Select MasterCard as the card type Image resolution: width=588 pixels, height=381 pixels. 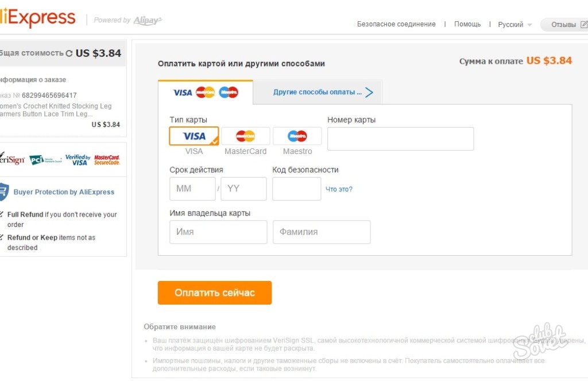[x=246, y=136]
